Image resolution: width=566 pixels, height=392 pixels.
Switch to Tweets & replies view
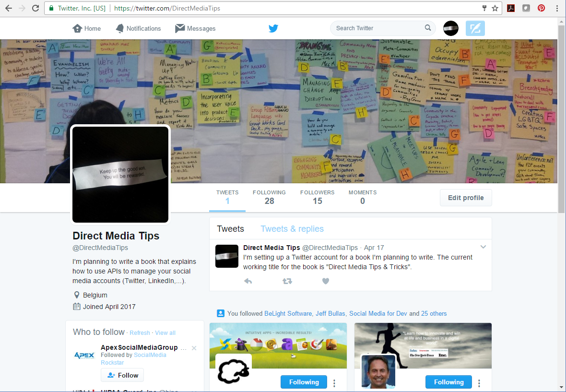point(292,229)
